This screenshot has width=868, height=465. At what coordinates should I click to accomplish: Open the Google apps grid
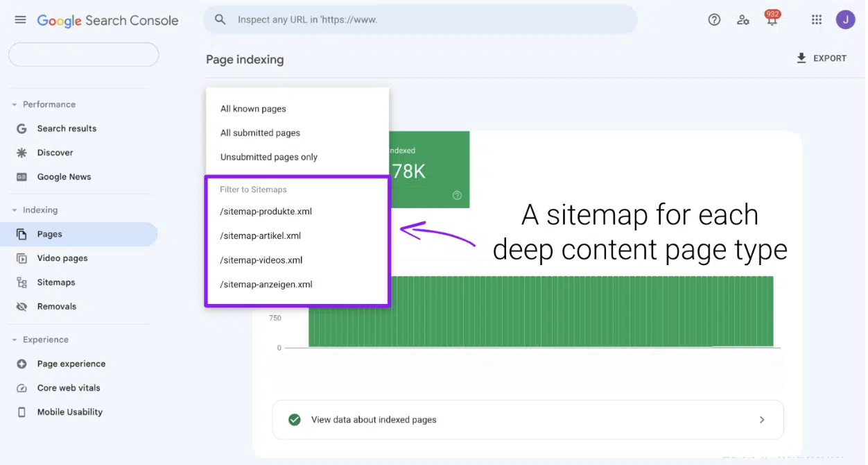816,19
